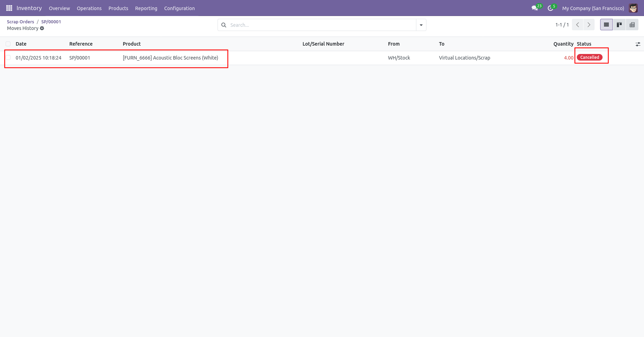The height and width of the screenshot is (337, 644).
Task: Open the Reporting menu
Action: [146, 8]
